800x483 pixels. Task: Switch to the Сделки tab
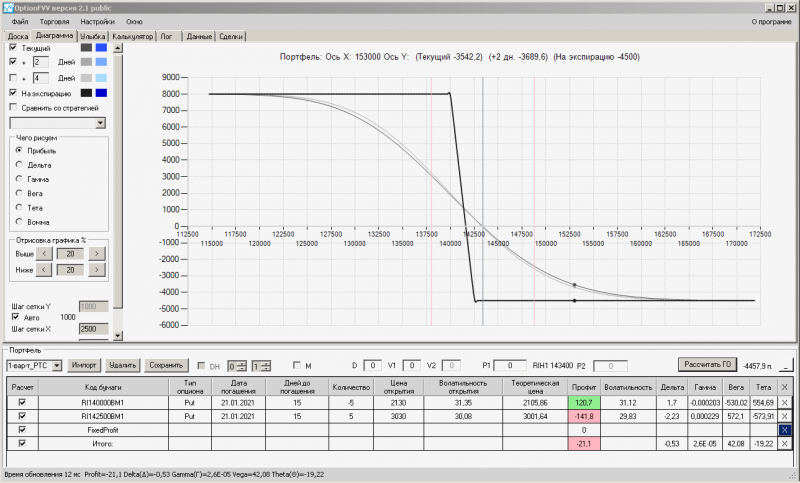231,36
